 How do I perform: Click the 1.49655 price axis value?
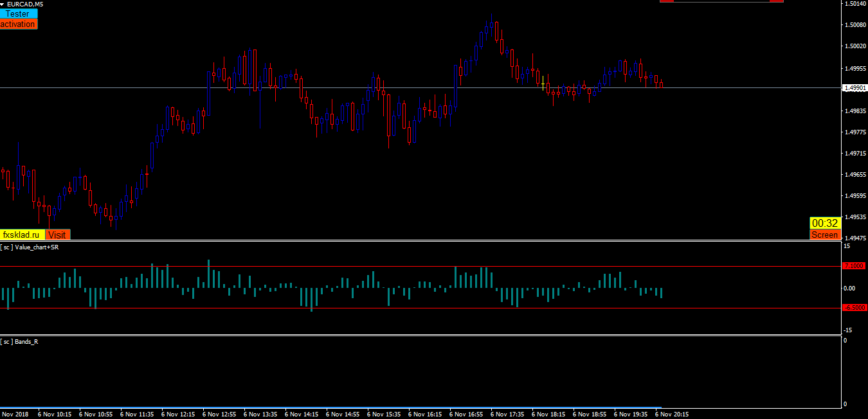855,175
